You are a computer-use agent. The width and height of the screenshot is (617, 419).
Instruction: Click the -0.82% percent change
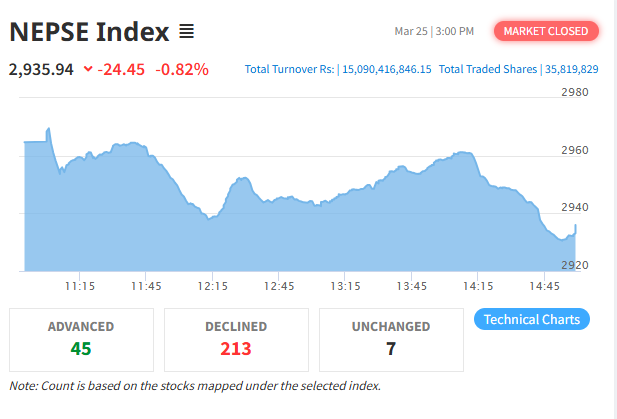(x=181, y=69)
